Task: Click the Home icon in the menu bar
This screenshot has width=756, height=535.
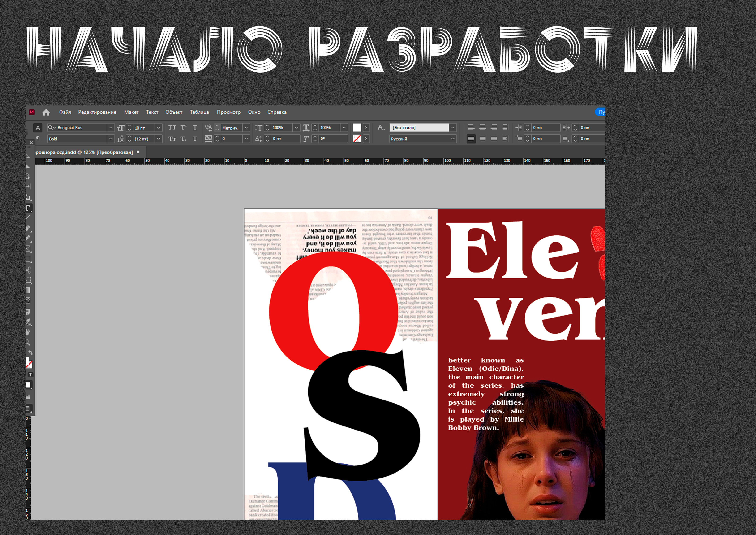Action: point(46,112)
